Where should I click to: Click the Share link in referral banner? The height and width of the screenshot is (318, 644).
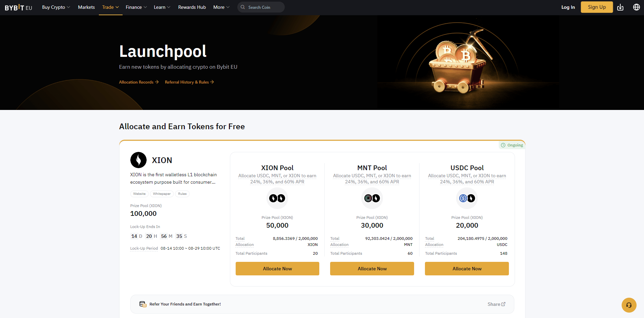496,304
